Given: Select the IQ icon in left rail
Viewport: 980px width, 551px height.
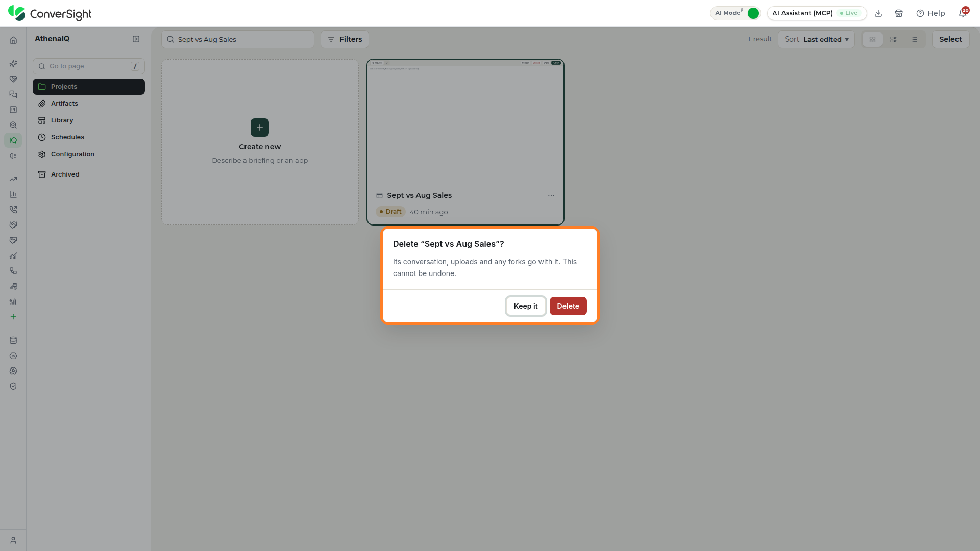Looking at the screenshot, I should click(x=13, y=140).
